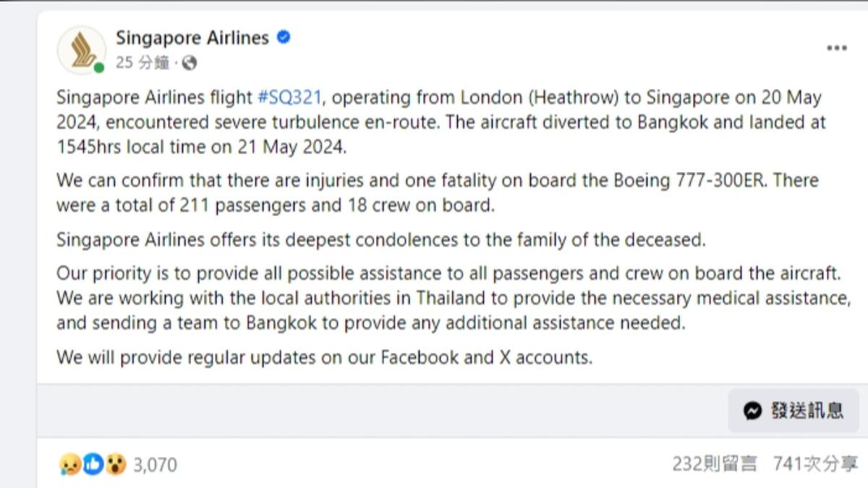The height and width of the screenshot is (488, 868).
Task: Open the post options three-dot menu
Action: click(836, 48)
